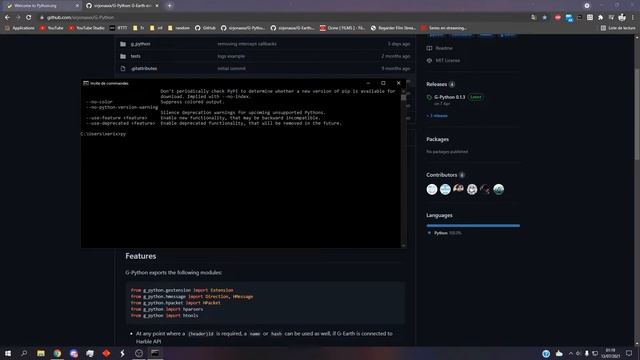This screenshot has width=640, height=360.
Task: Click the command prompt vertical scrollbar
Action: [404, 167]
